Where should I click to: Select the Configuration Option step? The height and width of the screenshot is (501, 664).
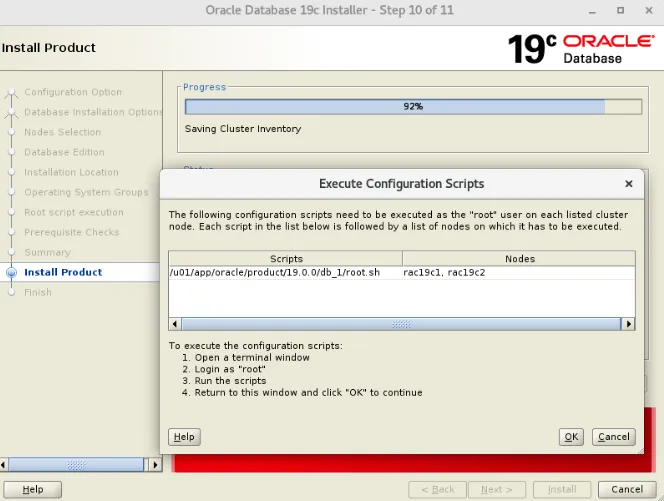[x=73, y=92]
